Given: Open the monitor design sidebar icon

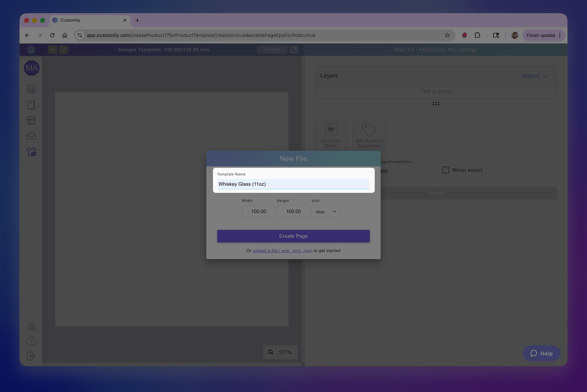Looking at the screenshot, I should click(x=31, y=89).
